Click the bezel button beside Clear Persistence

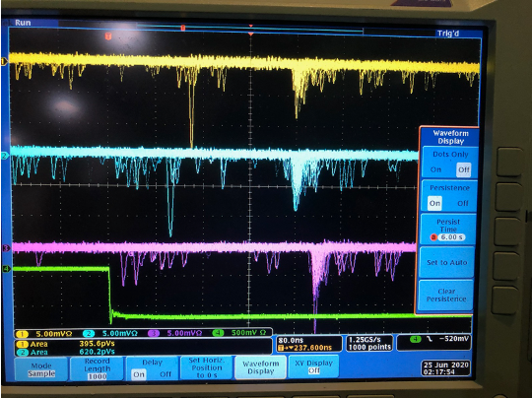pyautogui.click(x=504, y=300)
